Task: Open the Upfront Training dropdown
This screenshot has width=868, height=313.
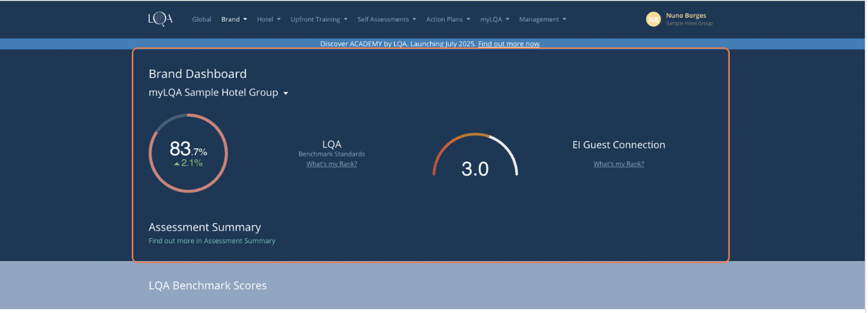Action: click(x=319, y=20)
